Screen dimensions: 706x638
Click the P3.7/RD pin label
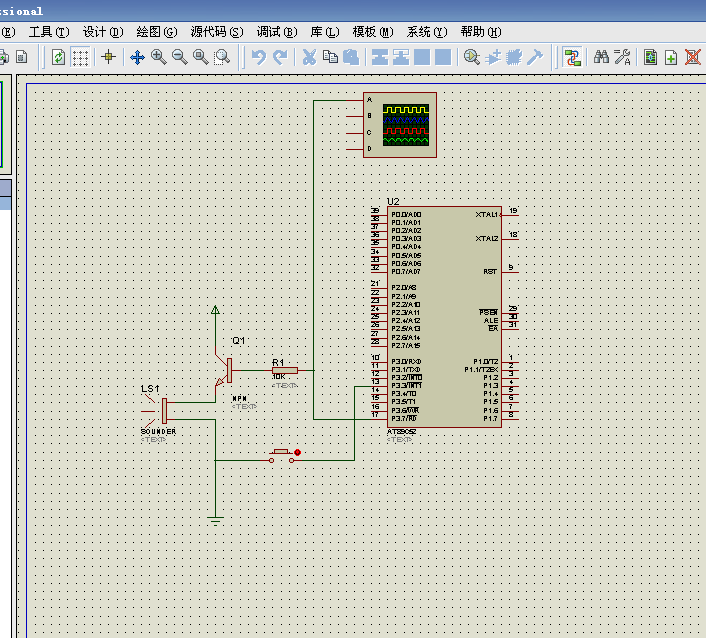pos(404,419)
